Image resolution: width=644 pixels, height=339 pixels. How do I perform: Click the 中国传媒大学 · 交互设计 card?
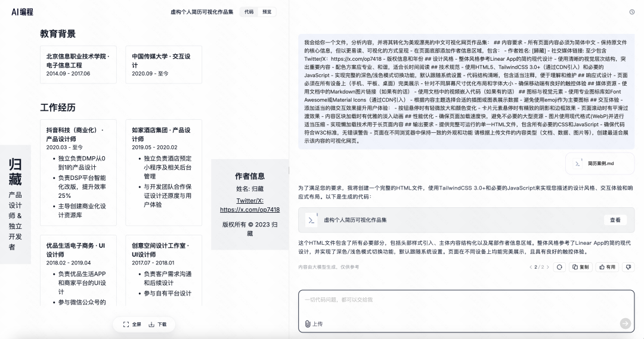coord(163,64)
